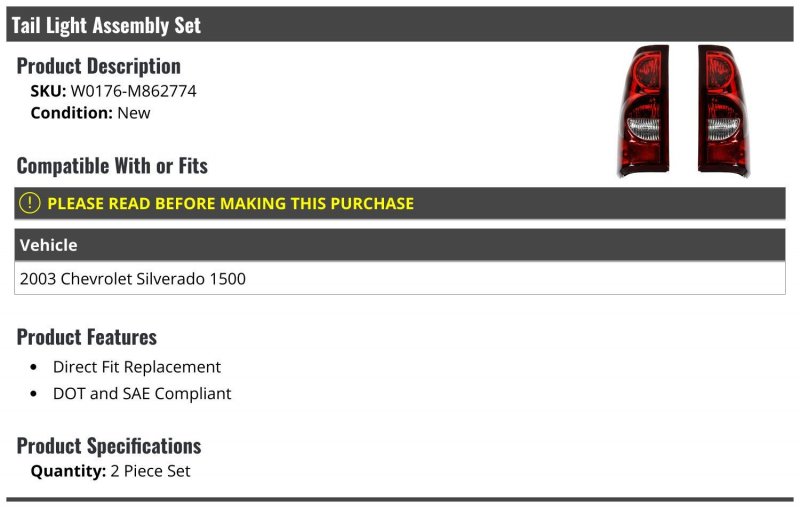Click the Product Features heading
This screenshot has height=508, width=800.
87,337
